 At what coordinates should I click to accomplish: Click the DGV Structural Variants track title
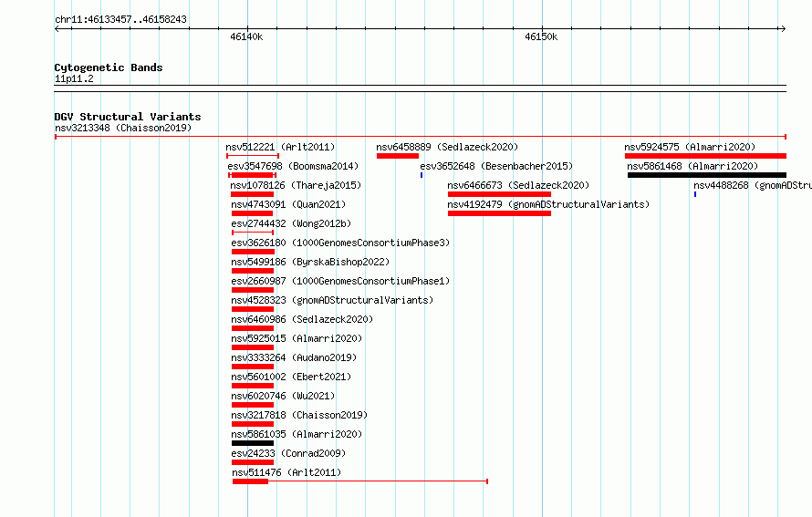click(x=128, y=117)
